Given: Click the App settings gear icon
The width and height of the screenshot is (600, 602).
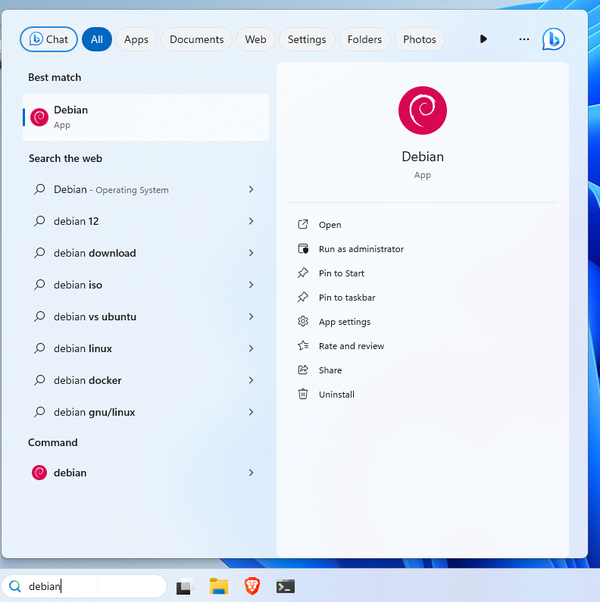Looking at the screenshot, I should coord(303,321).
